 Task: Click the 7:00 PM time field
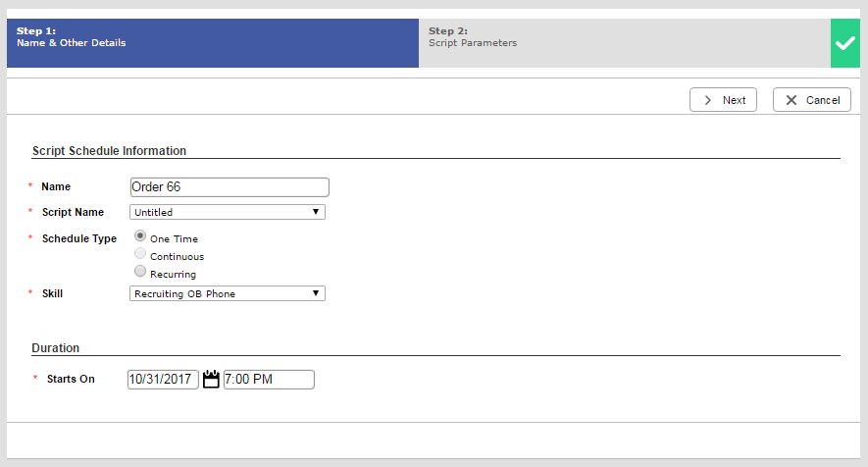pyautogui.click(x=269, y=380)
